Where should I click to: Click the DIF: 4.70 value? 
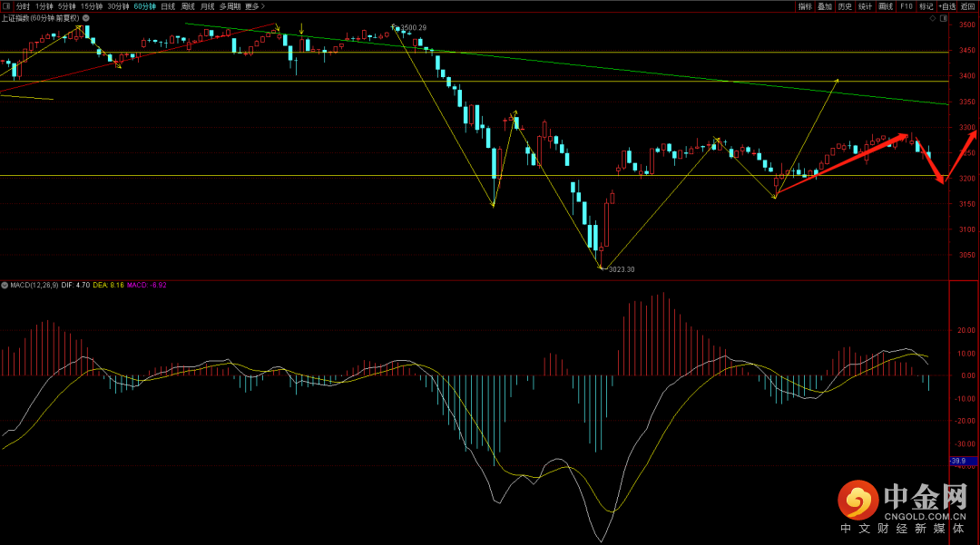tap(75, 286)
